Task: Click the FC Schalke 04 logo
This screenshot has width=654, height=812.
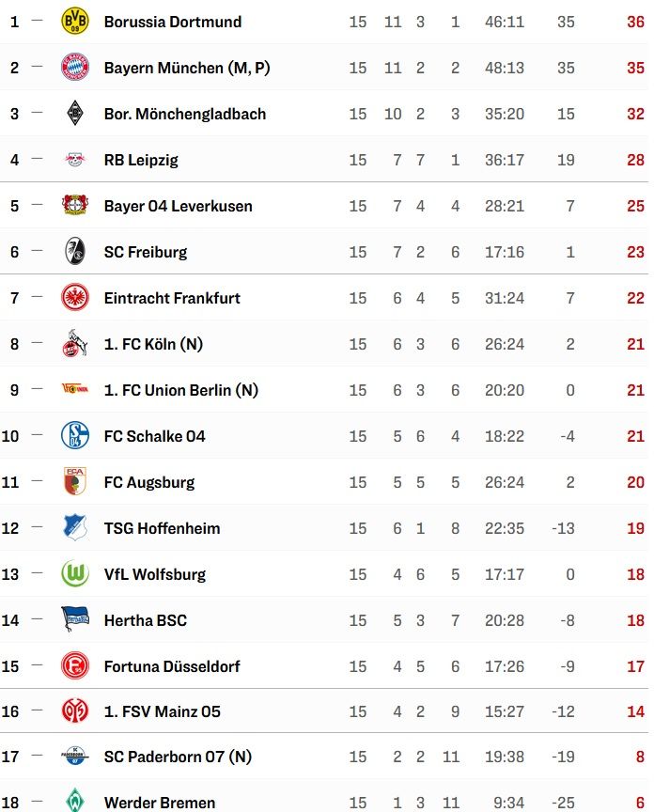Action: coord(75,436)
